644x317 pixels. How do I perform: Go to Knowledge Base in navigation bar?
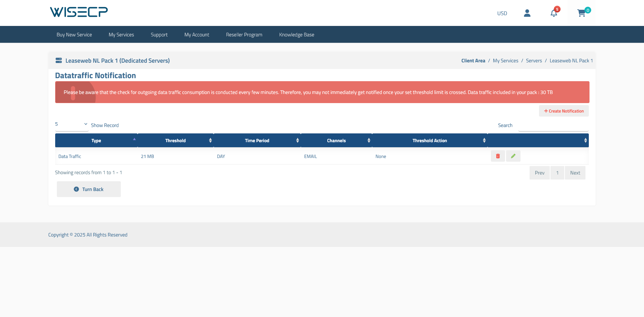pyautogui.click(x=296, y=35)
